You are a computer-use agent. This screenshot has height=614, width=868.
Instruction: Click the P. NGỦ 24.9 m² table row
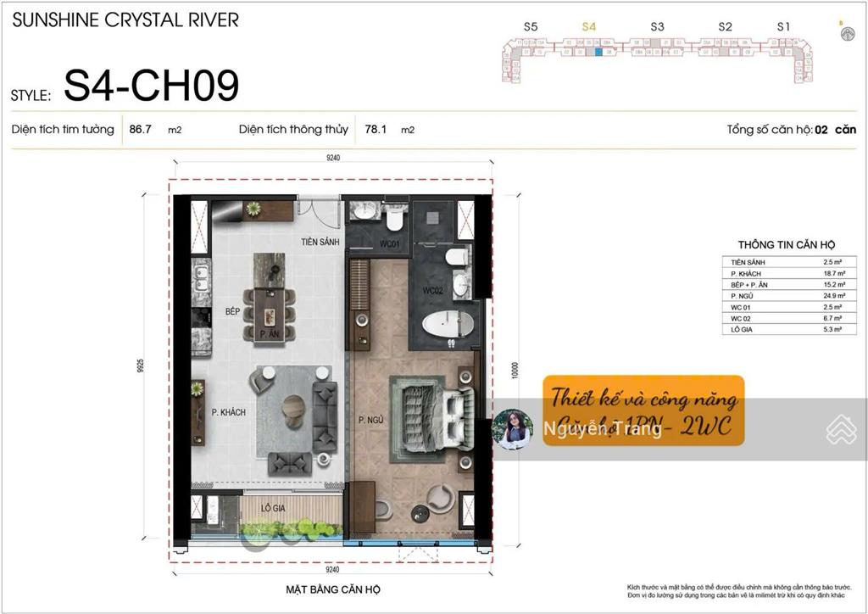(789, 296)
